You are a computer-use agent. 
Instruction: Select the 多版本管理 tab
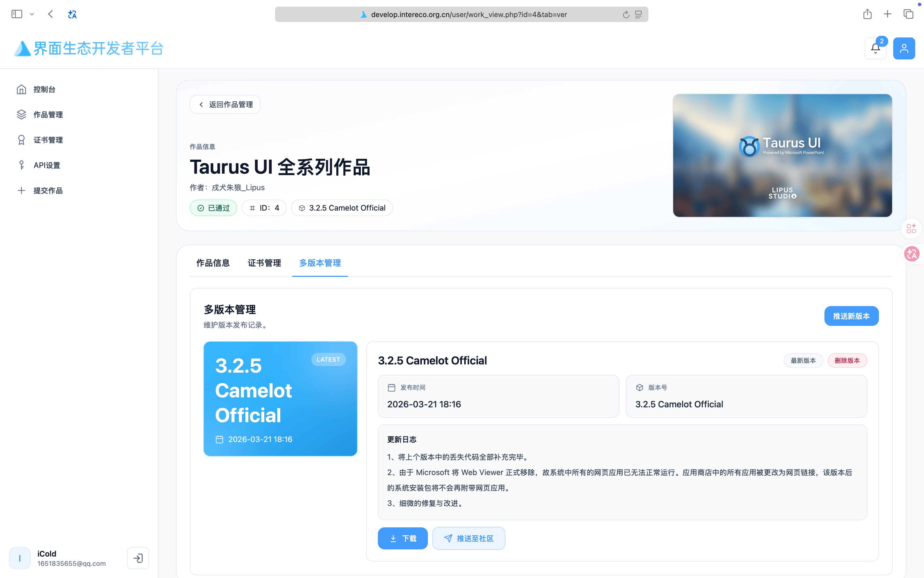[320, 263]
